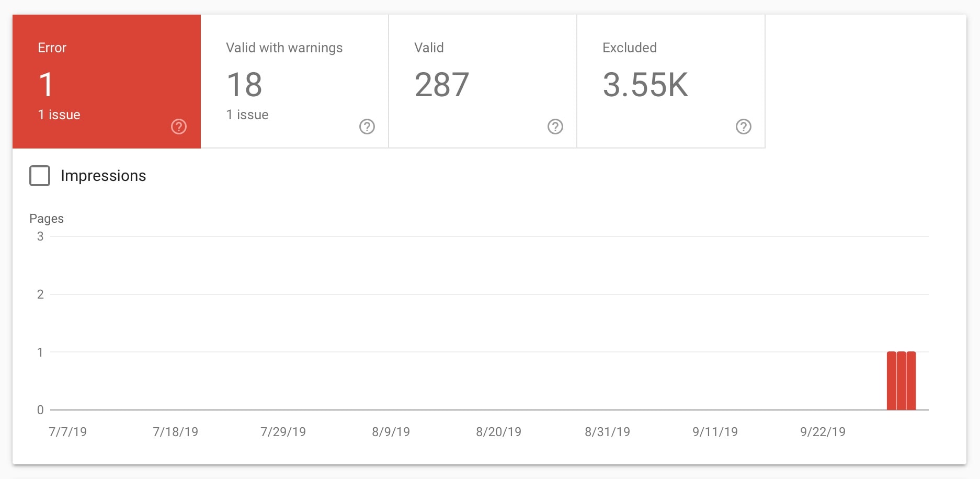
Task: Select the red Error status tab
Action: [107, 81]
